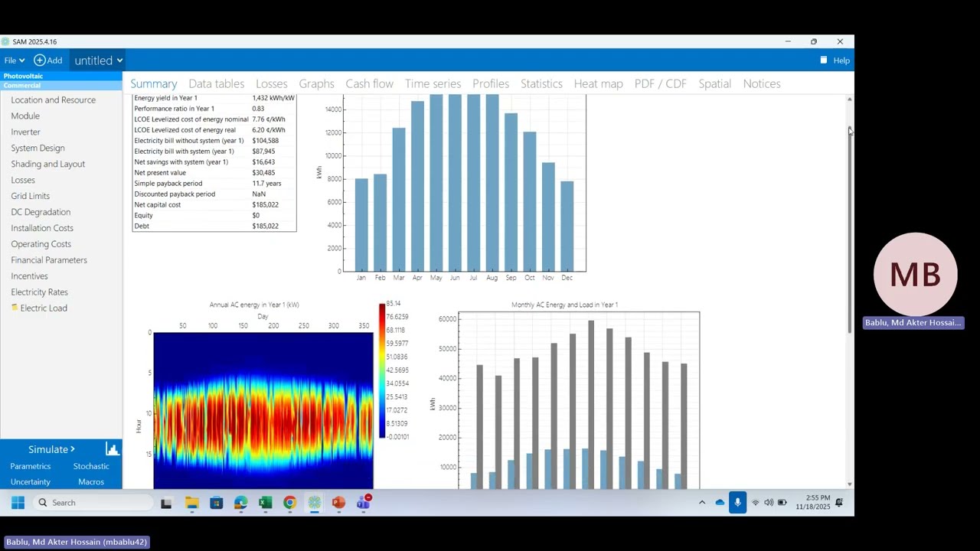Go to Grid Limits page

30,197
